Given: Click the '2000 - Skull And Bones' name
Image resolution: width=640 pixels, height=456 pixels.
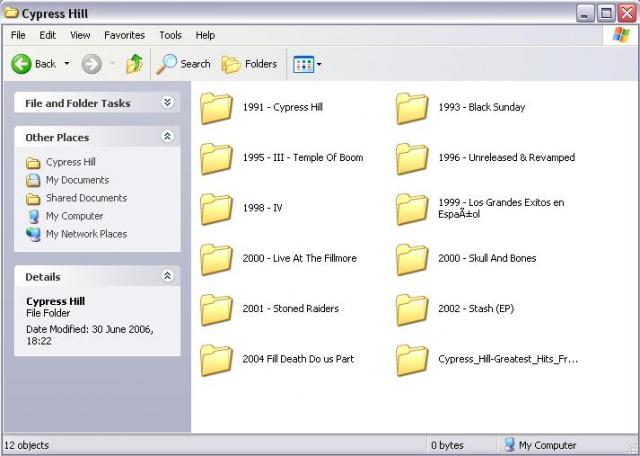Looking at the screenshot, I should [487, 258].
